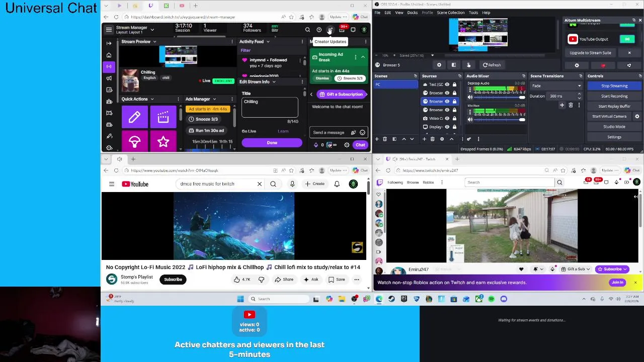
Task: Open OBS Scene Collection menu
Action: point(451,13)
